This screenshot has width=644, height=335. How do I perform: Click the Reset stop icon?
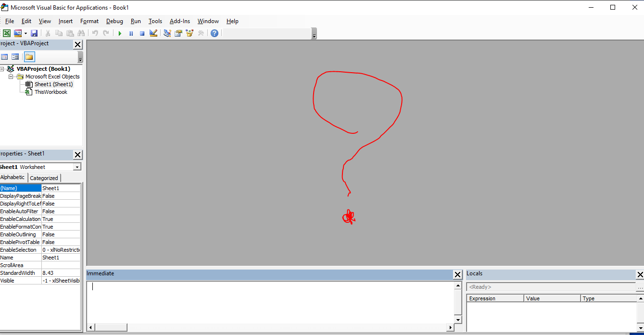tap(142, 33)
